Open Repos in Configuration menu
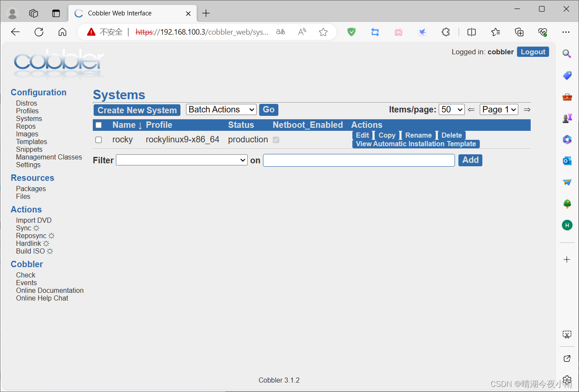 tap(26, 127)
